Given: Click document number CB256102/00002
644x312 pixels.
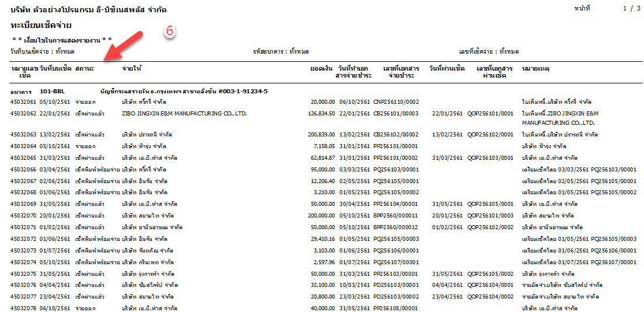Looking at the screenshot, I should pos(396,135).
